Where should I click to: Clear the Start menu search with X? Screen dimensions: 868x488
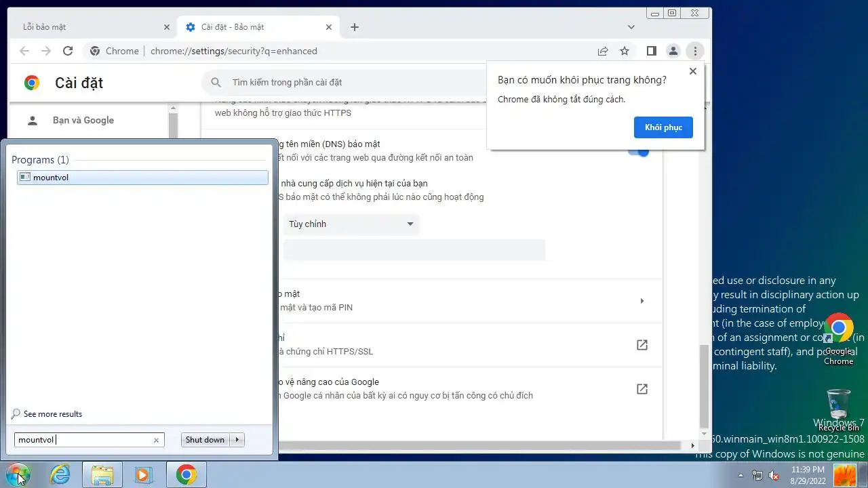(156, 440)
